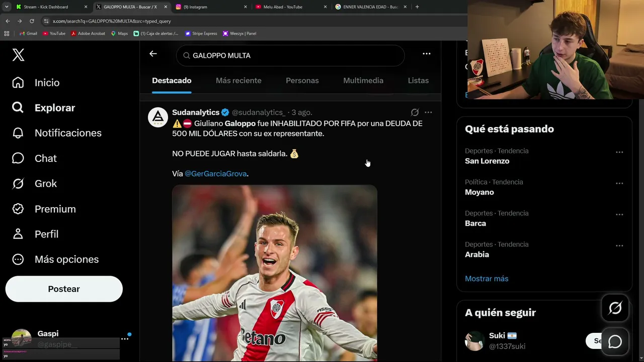Click the Postear button
The height and width of the screenshot is (362, 644).
coord(64,289)
